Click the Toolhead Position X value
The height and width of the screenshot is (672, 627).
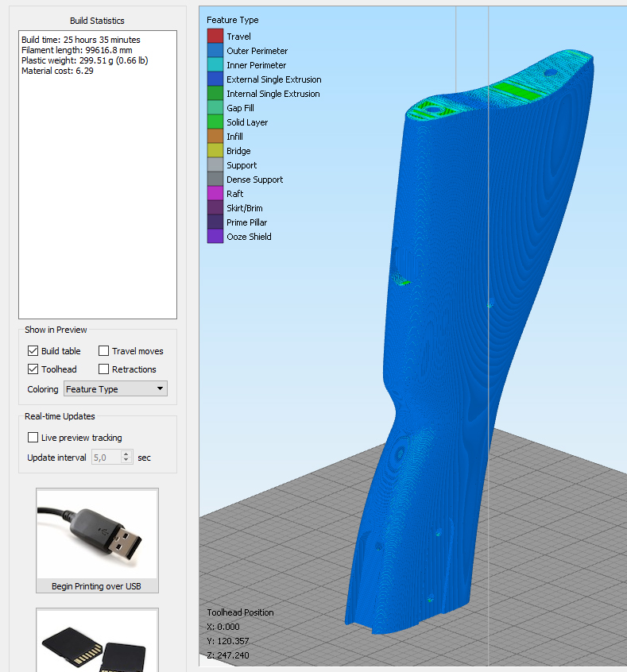point(223,627)
